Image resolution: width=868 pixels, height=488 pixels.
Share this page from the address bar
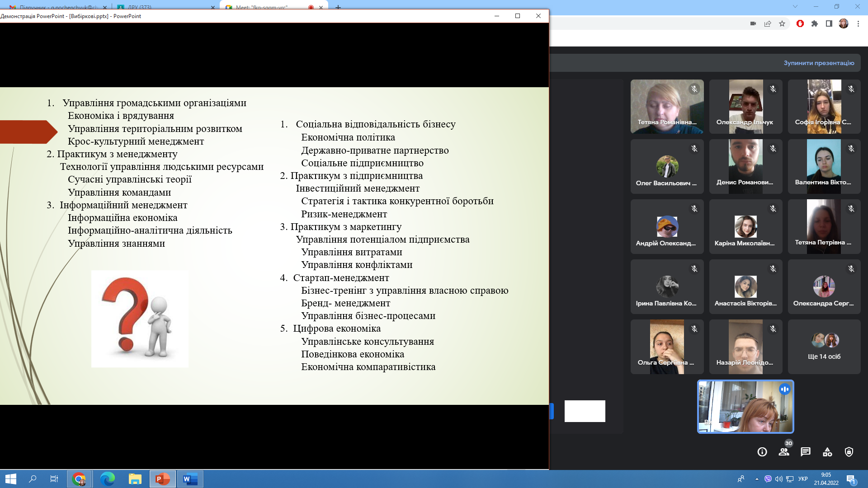[768, 23]
